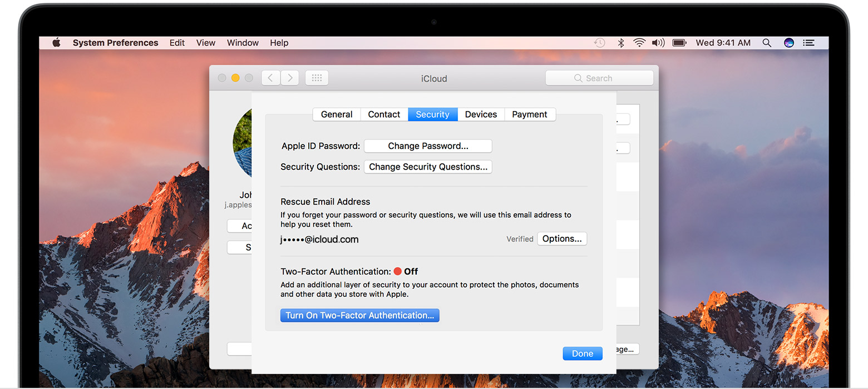The width and height of the screenshot is (868, 389).
Task: Click the date and time Wed 9:41 AM
Action: click(723, 43)
